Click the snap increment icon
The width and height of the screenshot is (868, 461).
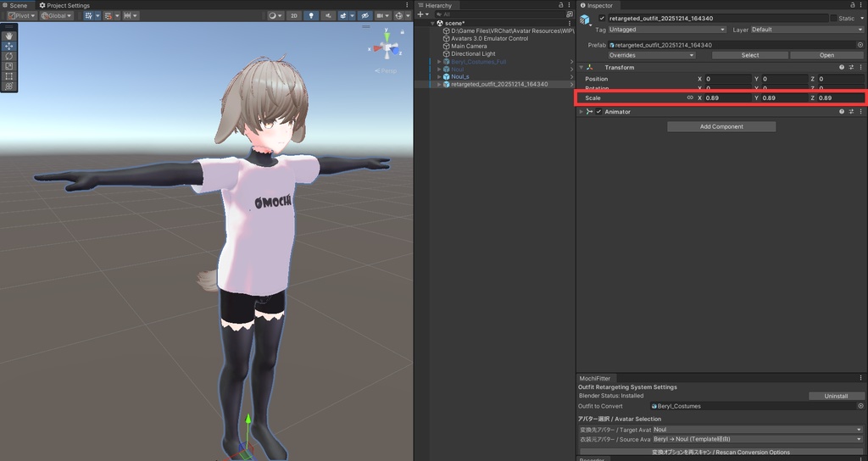click(x=108, y=15)
